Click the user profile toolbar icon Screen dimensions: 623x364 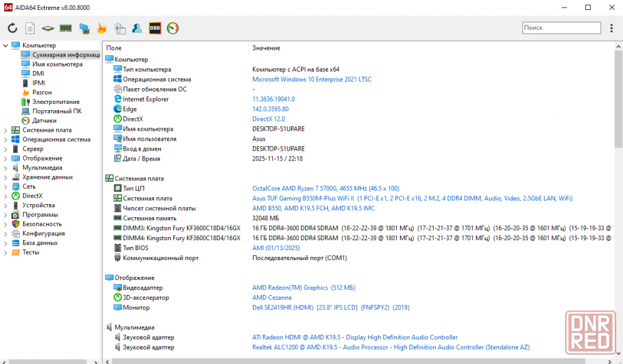137,28
